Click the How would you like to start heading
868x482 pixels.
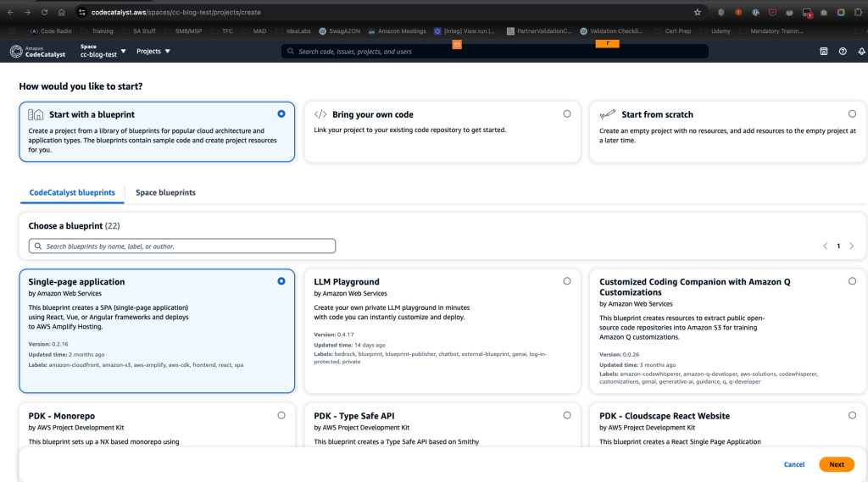point(81,86)
